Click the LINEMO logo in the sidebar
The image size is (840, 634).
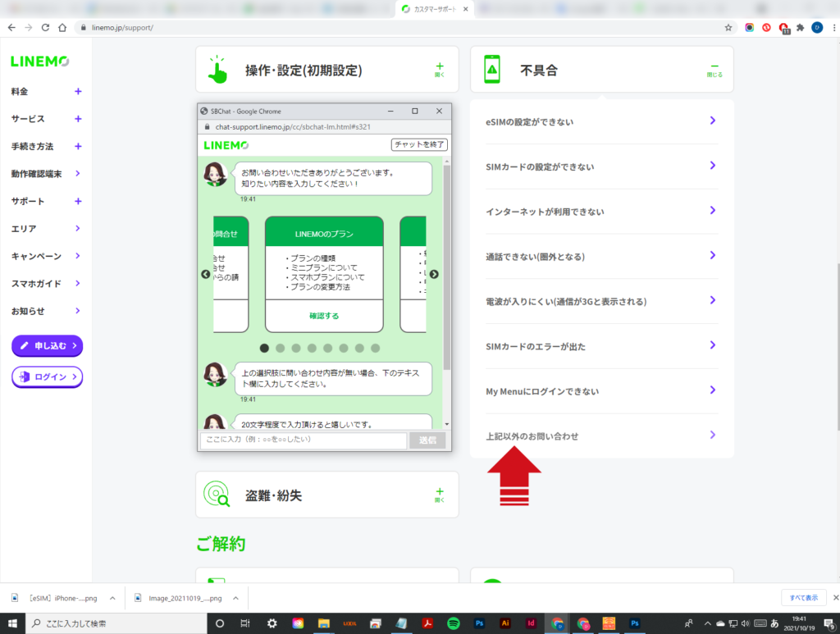(39, 62)
